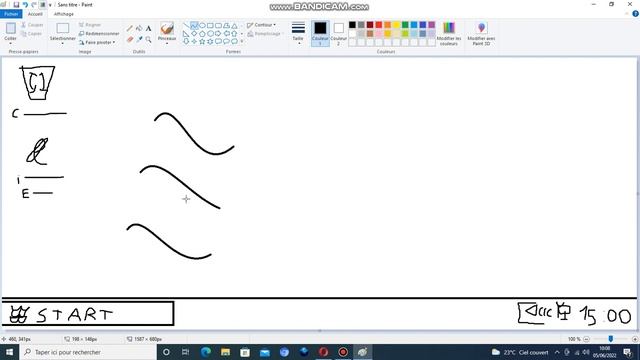The height and width of the screenshot is (360, 640).
Task: Click the Sélectionner rectangle icon
Action: tap(62, 28)
